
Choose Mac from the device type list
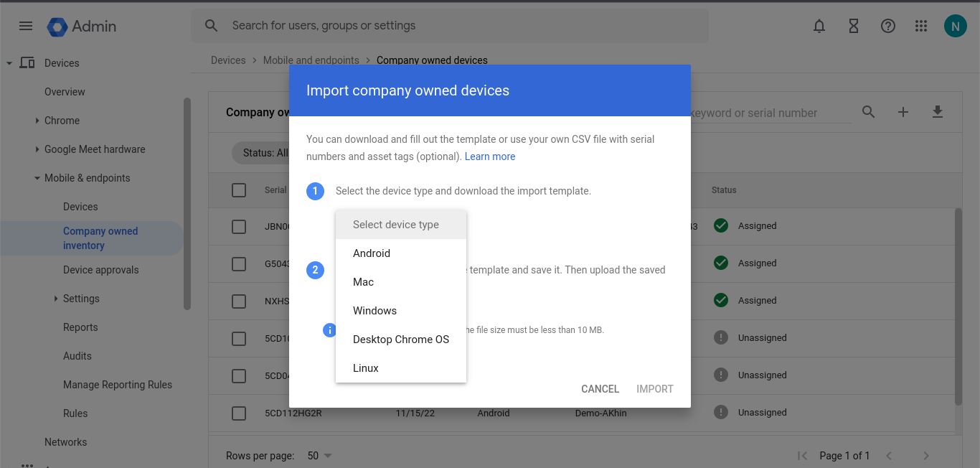[x=401, y=282]
